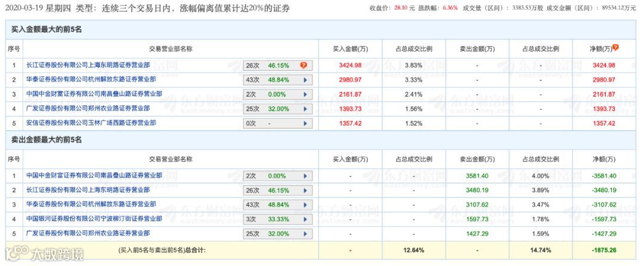Click the net amount -3581.40
This screenshot has width=644, height=266.
[603, 176]
